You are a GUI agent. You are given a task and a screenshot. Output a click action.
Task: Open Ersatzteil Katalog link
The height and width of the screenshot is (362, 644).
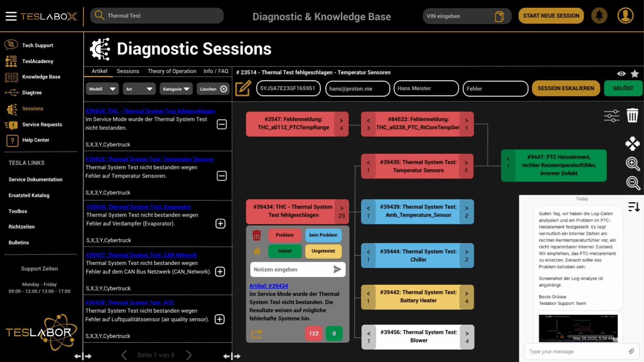pos(29,196)
